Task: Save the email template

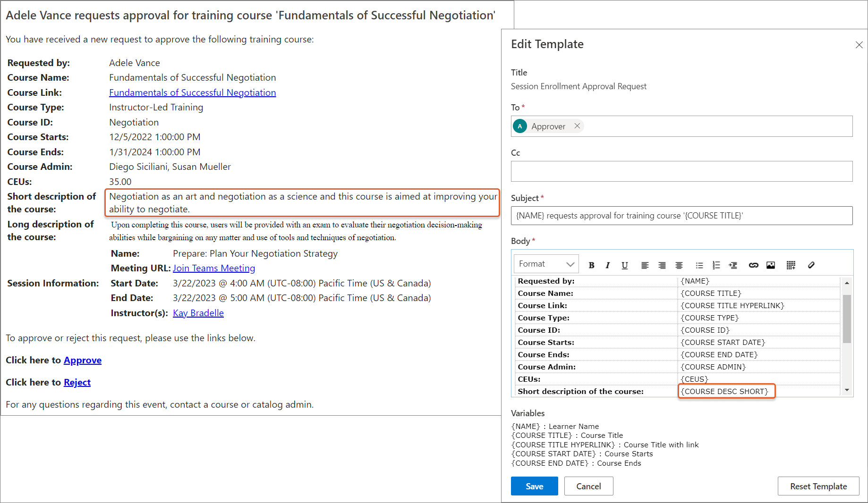Action: (534, 486)
